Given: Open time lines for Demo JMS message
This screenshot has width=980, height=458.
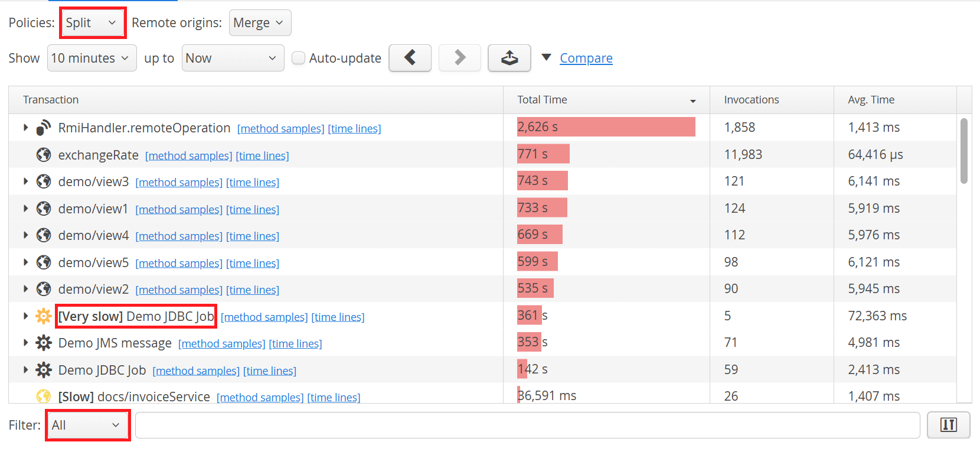Looking at the screenshot, I should (x=296, y=344).
